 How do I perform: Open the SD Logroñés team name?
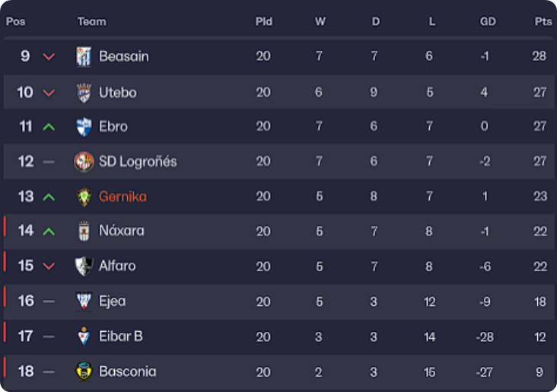pos(138,161)
